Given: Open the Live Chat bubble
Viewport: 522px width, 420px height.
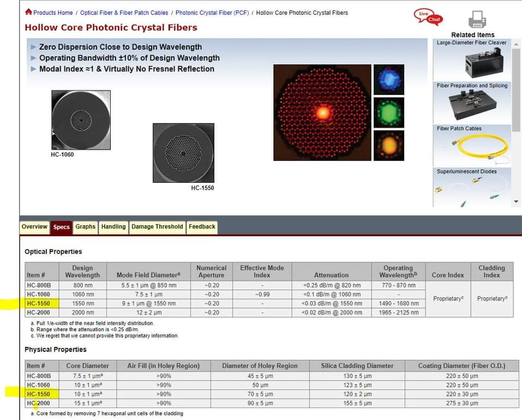Looking at the screenshot, I should pos(428,17).
